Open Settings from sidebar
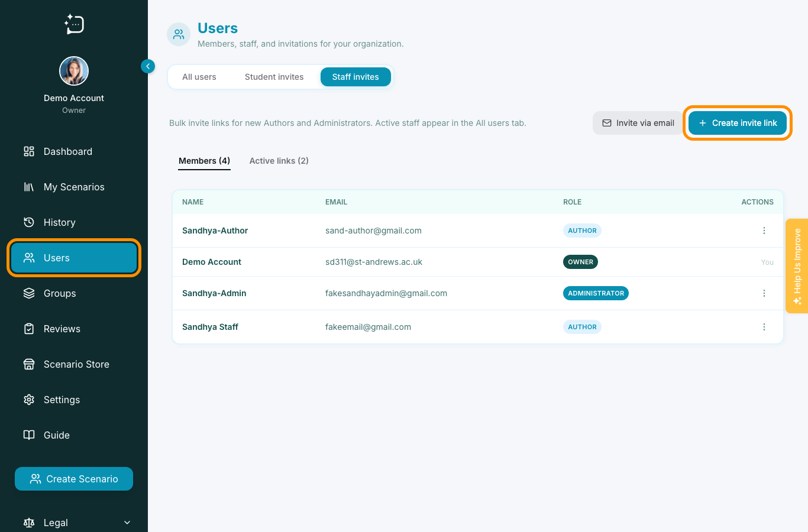This screenshot has height=532, width=808. (x=74, y=400)
